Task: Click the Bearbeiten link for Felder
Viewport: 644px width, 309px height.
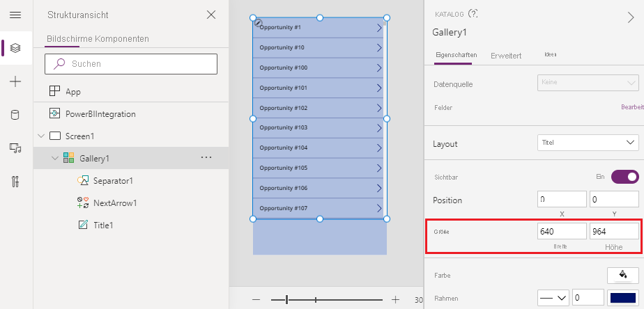Action: click(x=632, y=107)
